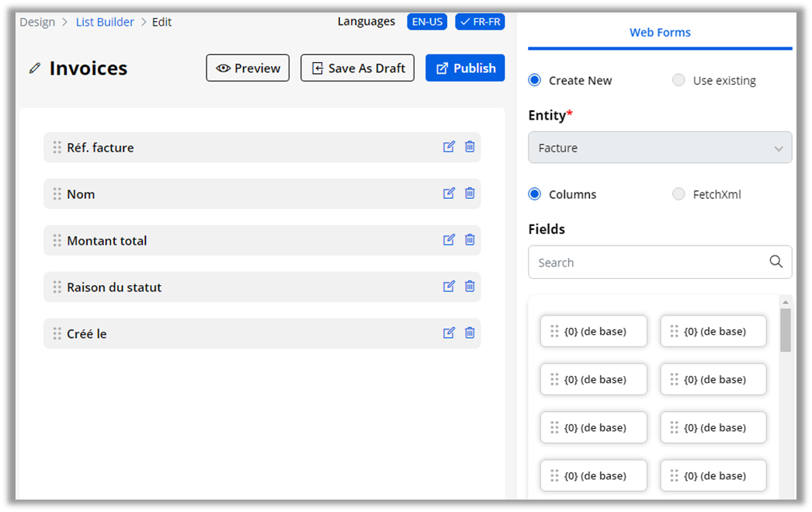Delete the Créé le column

tap(470, 333)
